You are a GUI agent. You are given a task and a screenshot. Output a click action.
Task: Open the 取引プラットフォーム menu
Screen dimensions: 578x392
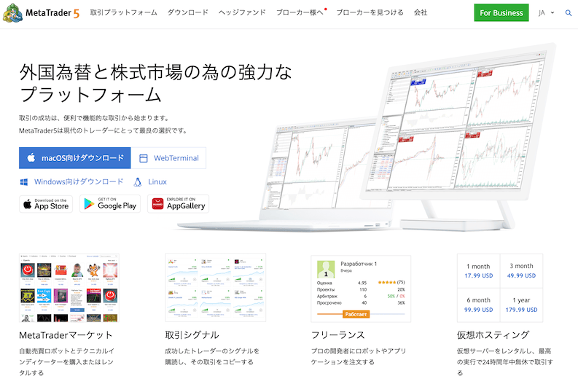123,12
